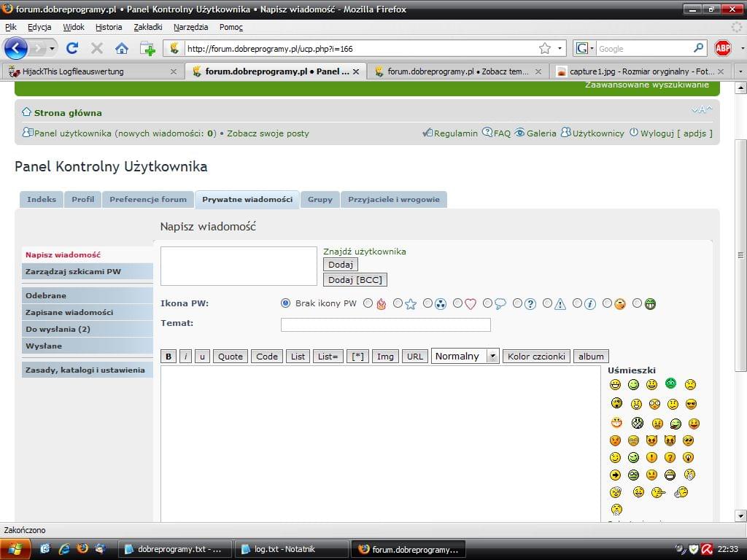Show desktop via quick launch icon
Viewport: 747px width, 560px height.
[45, 549]
